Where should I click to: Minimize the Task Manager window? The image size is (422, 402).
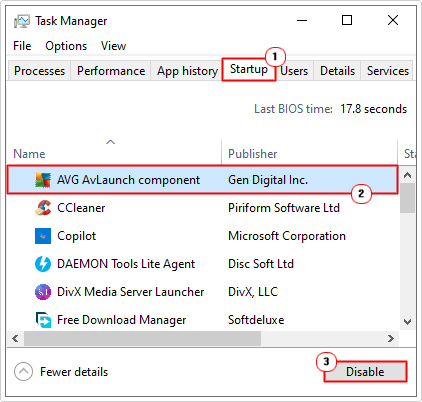coord(302,21)
